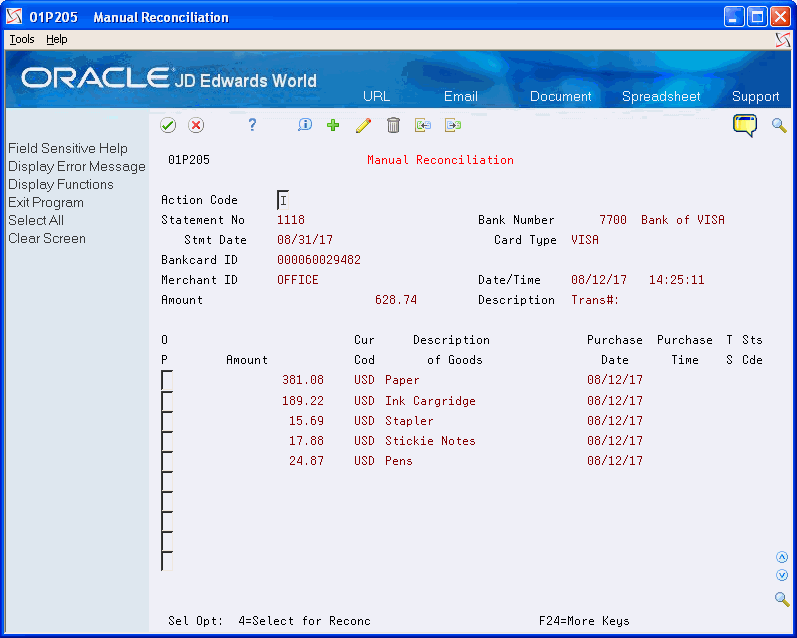Click the red X cancel icon
This screenshot has width=797, height=638.
(196, 125)
